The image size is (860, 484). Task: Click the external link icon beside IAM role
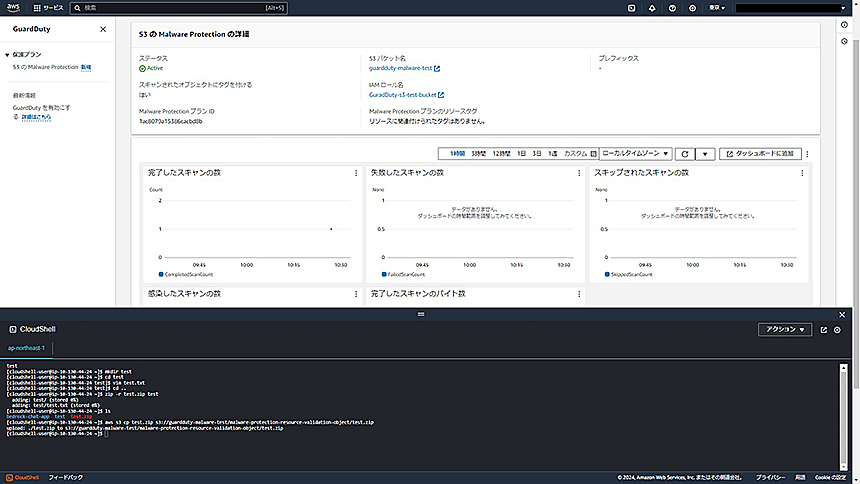coord(441,95)
